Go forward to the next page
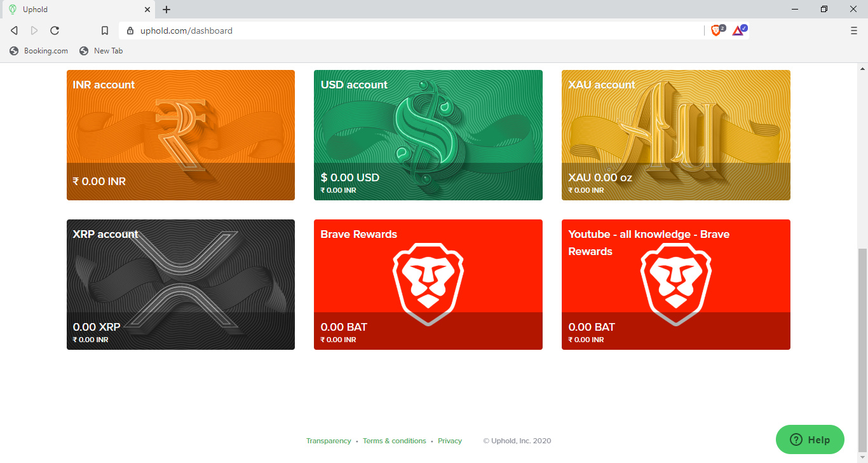868x463 pixels. click(x=34, y=31)
